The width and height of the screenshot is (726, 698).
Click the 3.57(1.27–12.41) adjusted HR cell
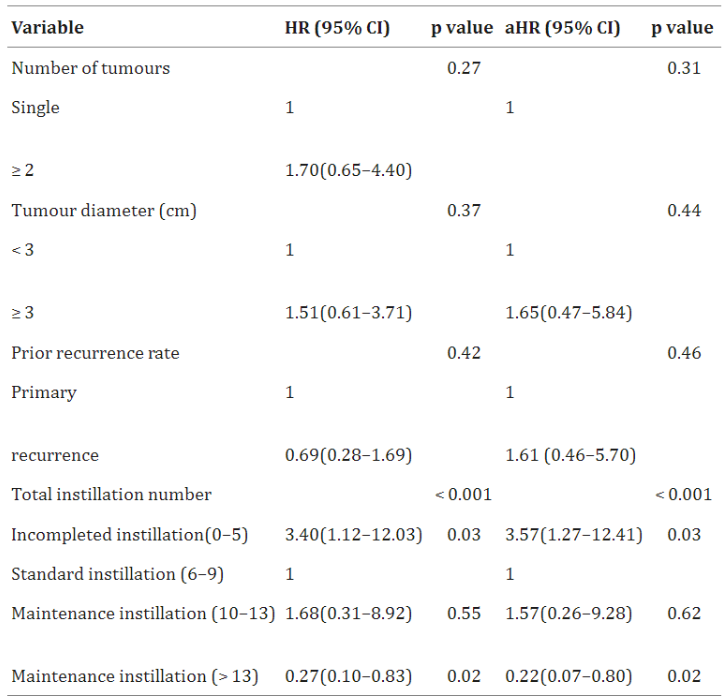point(574,535)
